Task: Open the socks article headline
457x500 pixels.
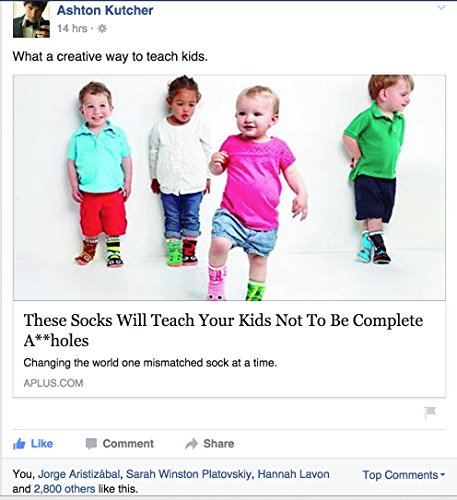Action: [223, 330]
